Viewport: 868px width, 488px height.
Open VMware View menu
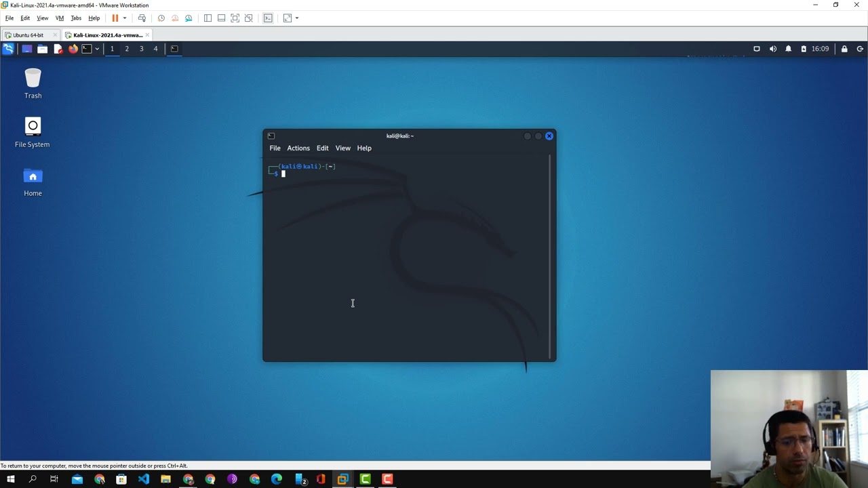point(42,18)
